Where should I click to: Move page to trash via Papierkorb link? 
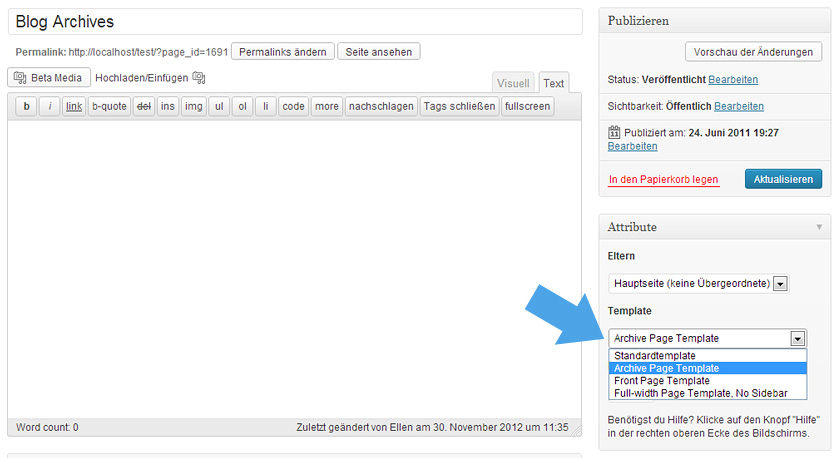tap(663, 179)
